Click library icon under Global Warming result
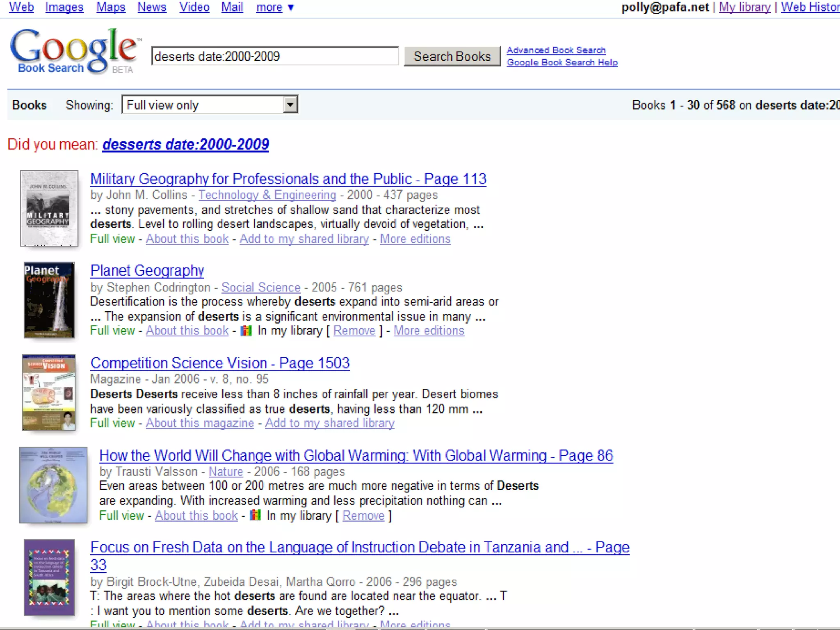Viewport: 840px width, 630px height. (x=255, y=515)
